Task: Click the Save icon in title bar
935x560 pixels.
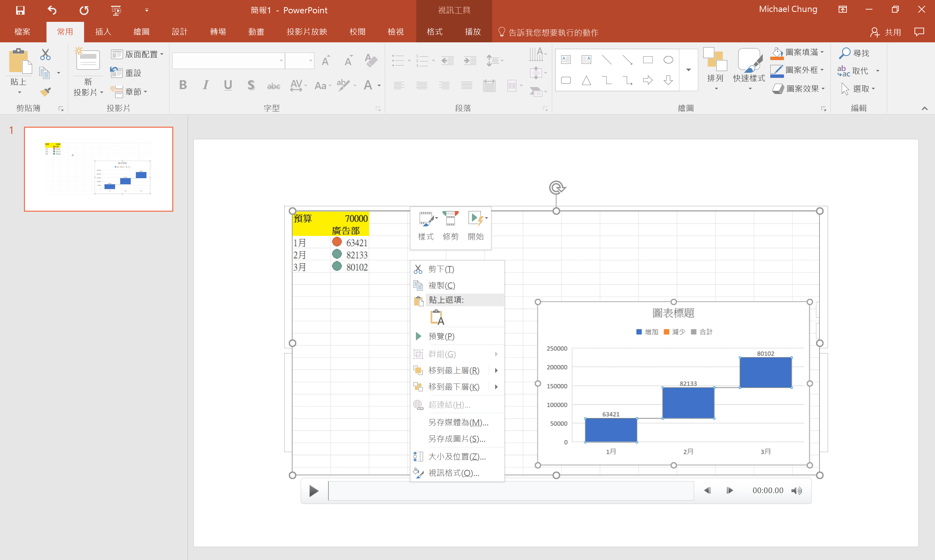Action: tap(20, 10)
